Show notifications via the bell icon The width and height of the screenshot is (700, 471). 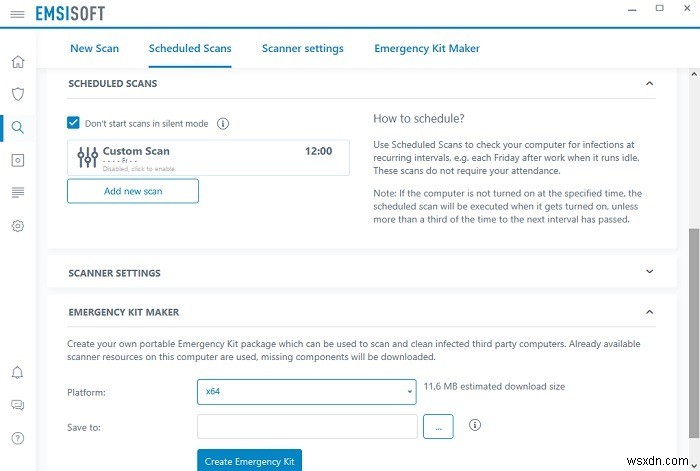17,373
